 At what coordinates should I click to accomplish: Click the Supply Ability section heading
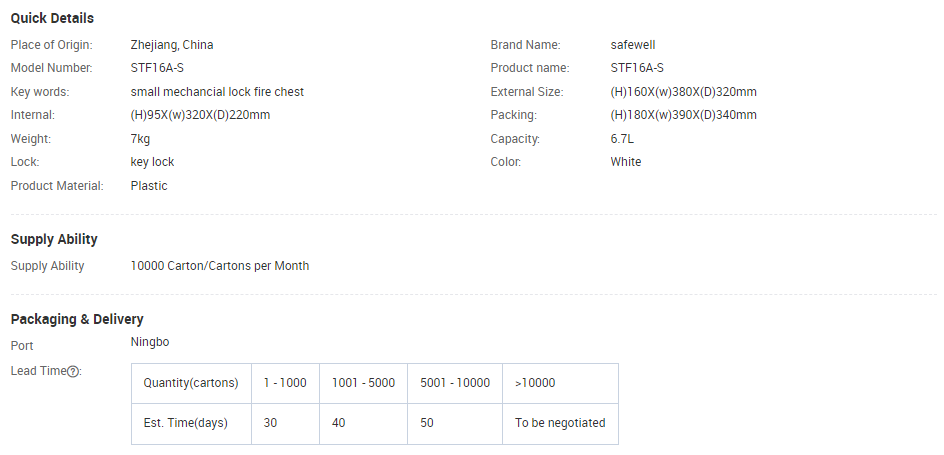pyautogui.click(x=54, y=239)
